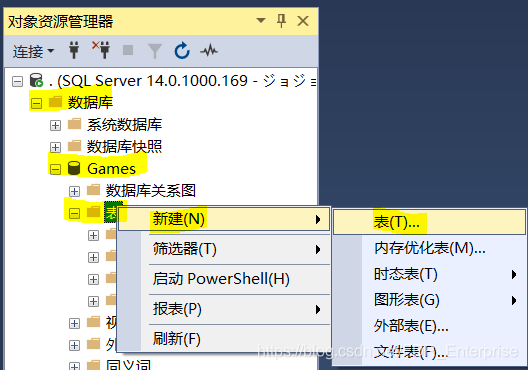
Task: Click the Games database cylinder icon
Action: click(x=74, y=168)
